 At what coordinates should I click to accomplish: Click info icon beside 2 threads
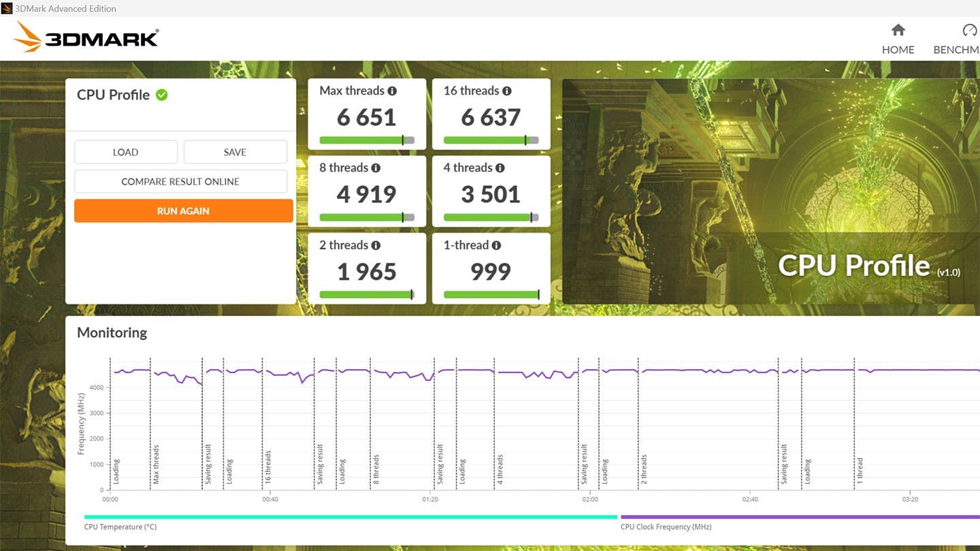point(376,245)
